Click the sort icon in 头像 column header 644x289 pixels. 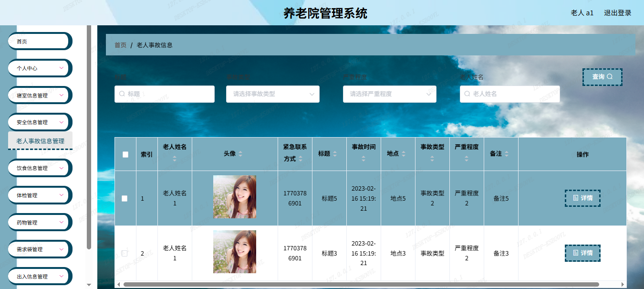pos(240,154)
